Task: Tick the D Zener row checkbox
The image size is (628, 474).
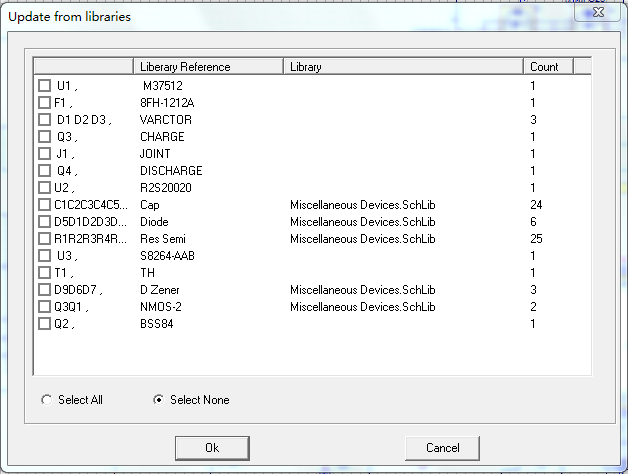Action: (44, 290)
